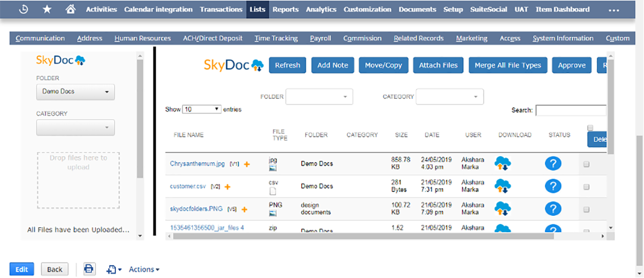
Task: Open the customer.csv file link
Action: click(188, 187)
